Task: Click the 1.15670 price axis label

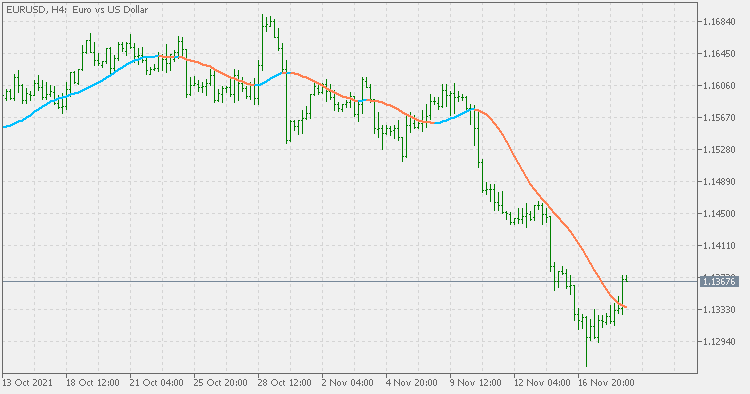Action: pos(719,118)
